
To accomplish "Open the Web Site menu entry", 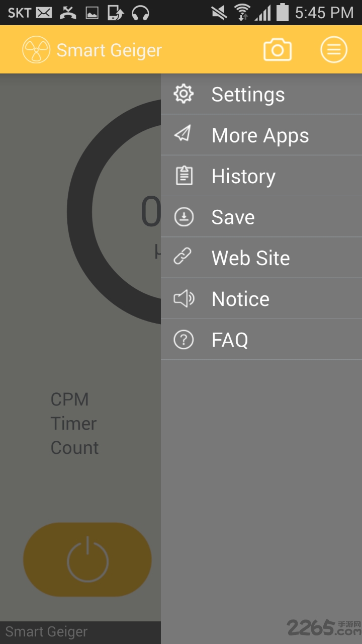I will pyautogui.click(x=250, y=258).
